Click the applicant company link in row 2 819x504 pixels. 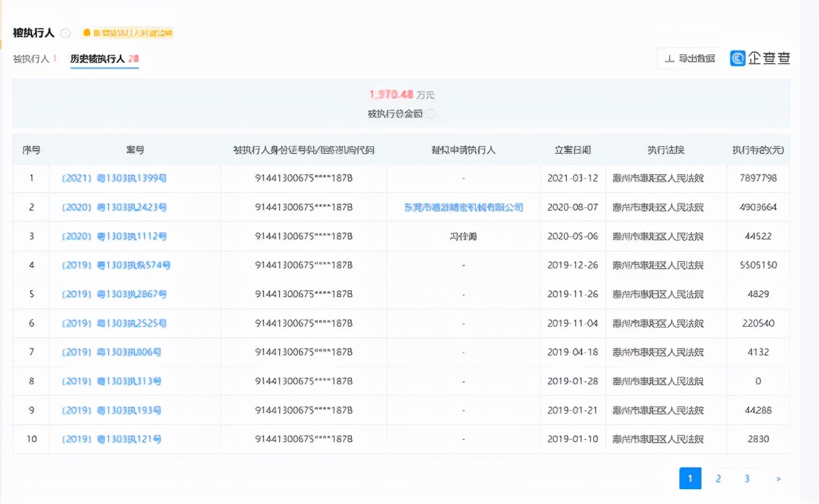(x=464, y=206)
